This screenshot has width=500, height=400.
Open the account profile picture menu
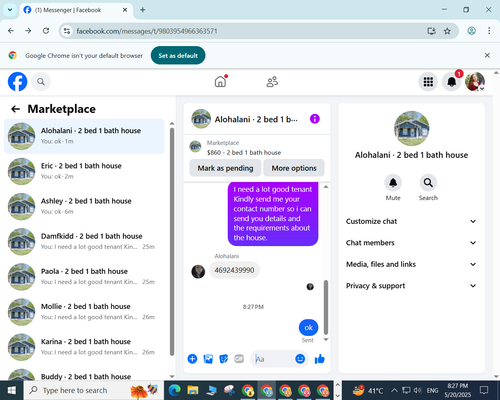[x=475, y=82]
